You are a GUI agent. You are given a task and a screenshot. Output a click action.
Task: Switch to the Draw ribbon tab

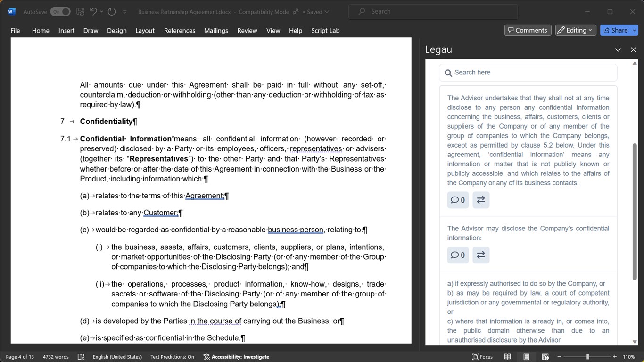(91, 30)
